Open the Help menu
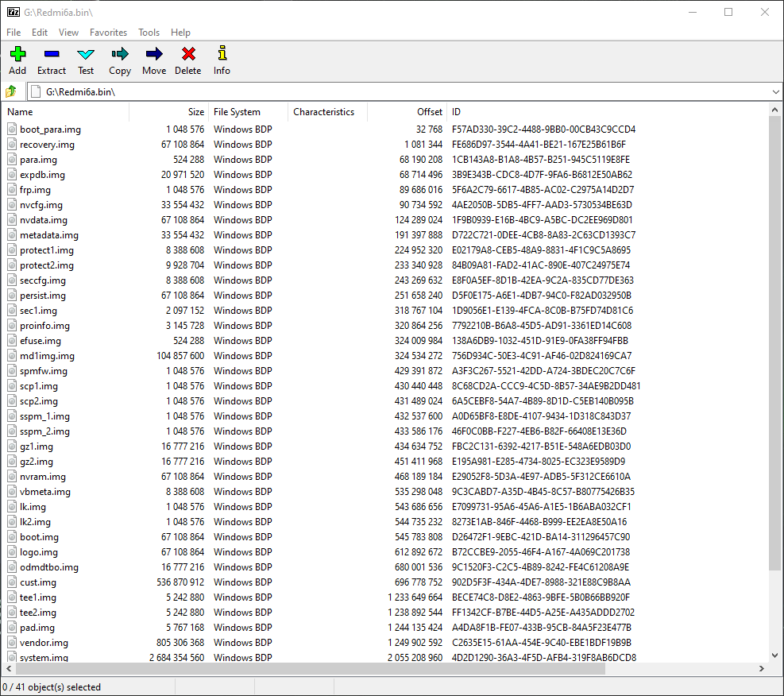 180,33
